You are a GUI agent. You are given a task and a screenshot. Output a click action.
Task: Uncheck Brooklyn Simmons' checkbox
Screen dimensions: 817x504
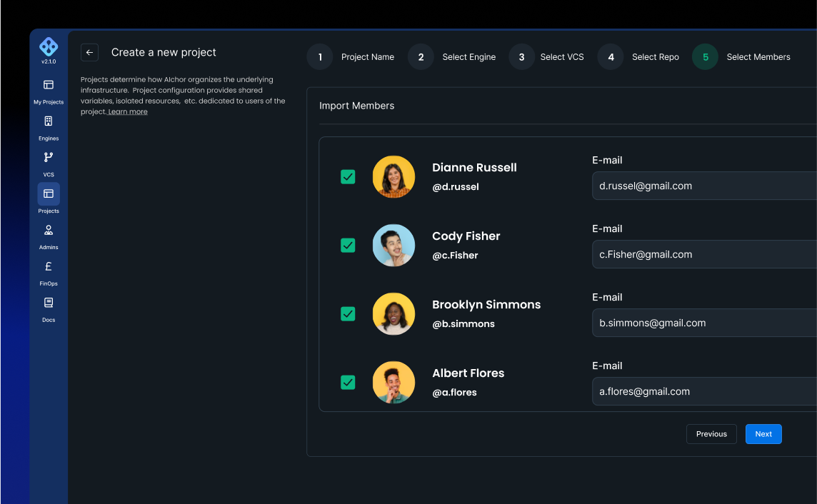(x=348, y=314)
